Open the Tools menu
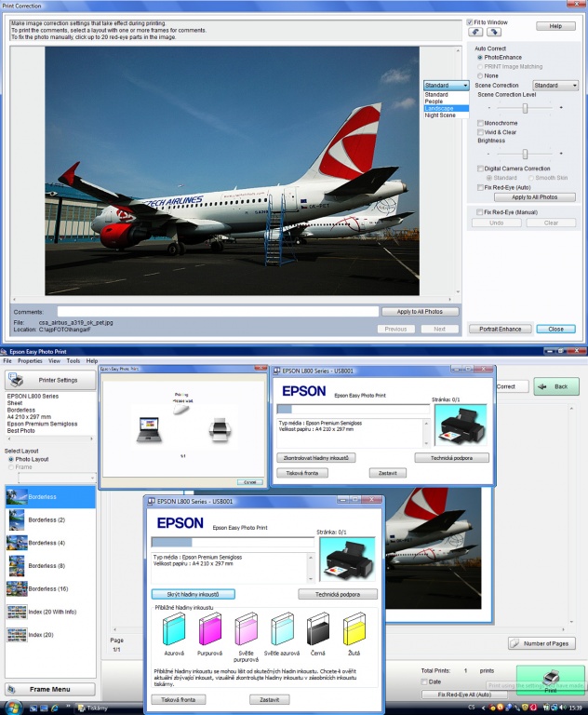Image resolution: width=588 pixels, height=715 pixels. pos(73,360)
